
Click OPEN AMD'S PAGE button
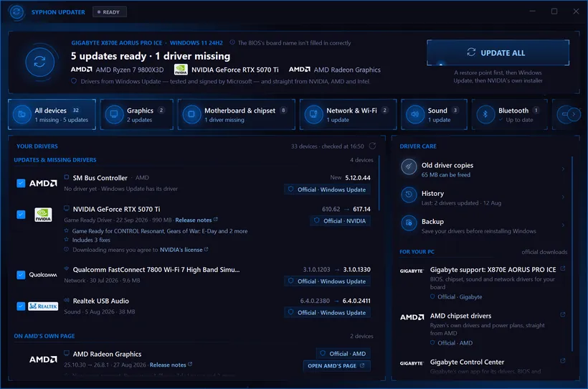point(336,366)
